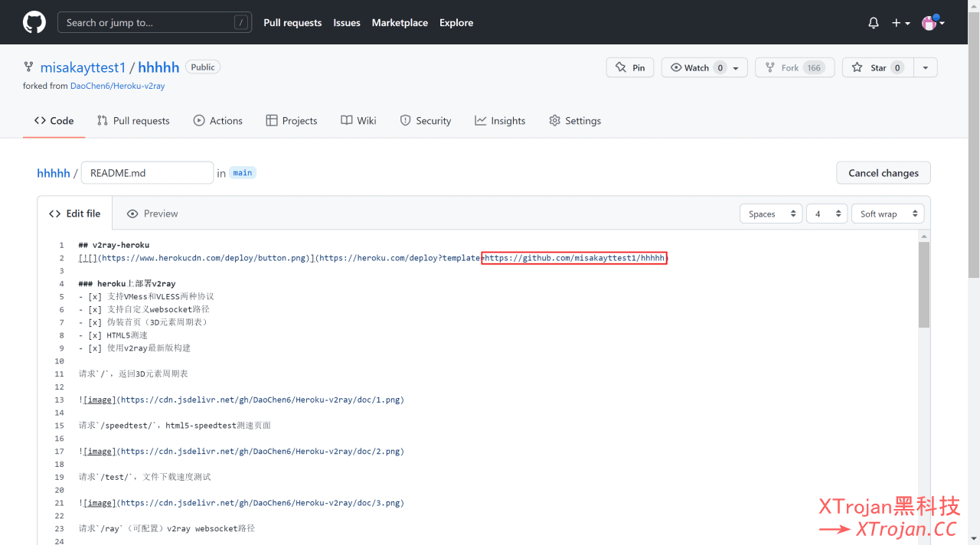This screenshot has height=545, width=980.
Task: Open the user avatar menu
Action: coord(933,23)
